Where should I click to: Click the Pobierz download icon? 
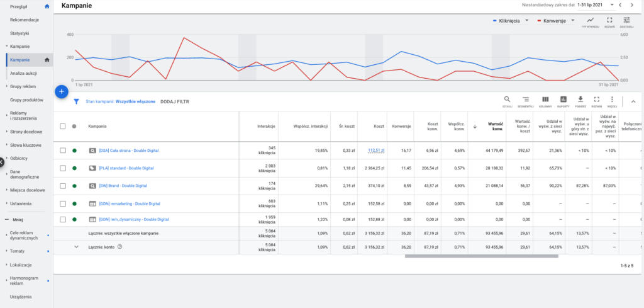[x=580, y=101]
